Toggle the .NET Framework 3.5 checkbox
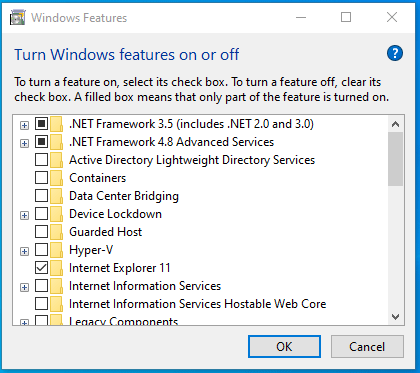This screenshot has width=420, height=373. click(x=41, y=124)
